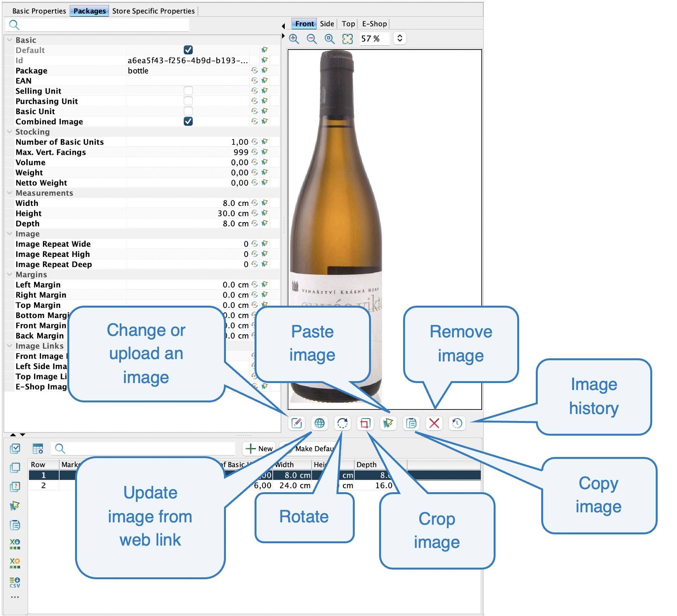Click the duplicate package icon in sidebar
Screen dimensions: 677x616
pyautogui.click(x=15, y=467)
